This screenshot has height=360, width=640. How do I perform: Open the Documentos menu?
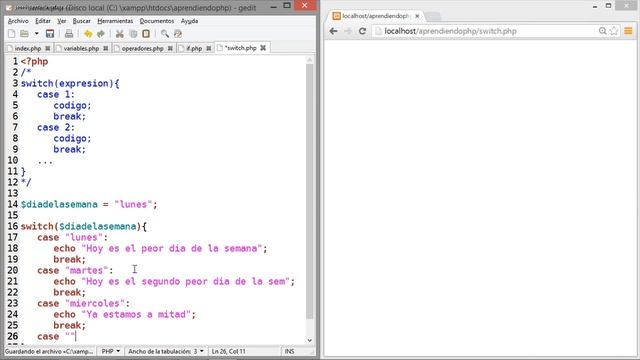157,21
